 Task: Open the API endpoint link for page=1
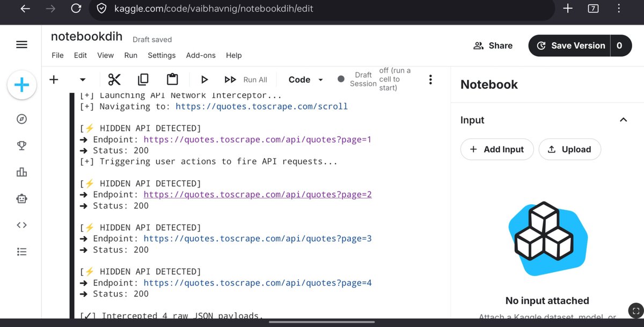point(258,139)
